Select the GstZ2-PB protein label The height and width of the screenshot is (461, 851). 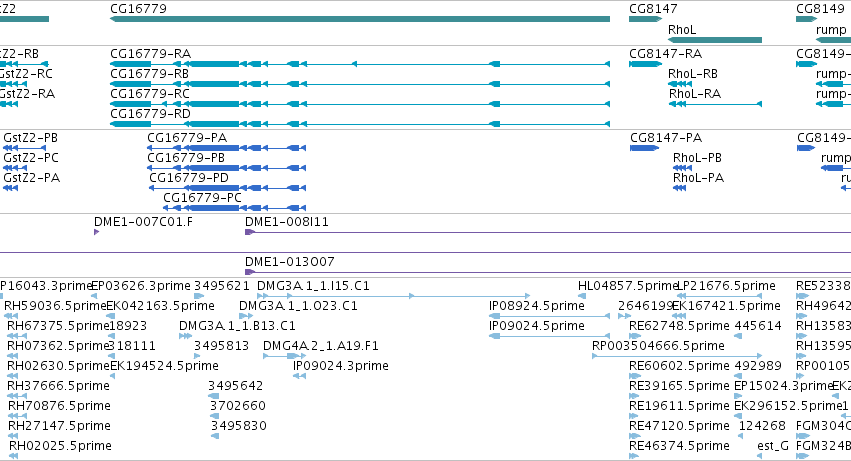pyautogui.click(x=30, y=138)
